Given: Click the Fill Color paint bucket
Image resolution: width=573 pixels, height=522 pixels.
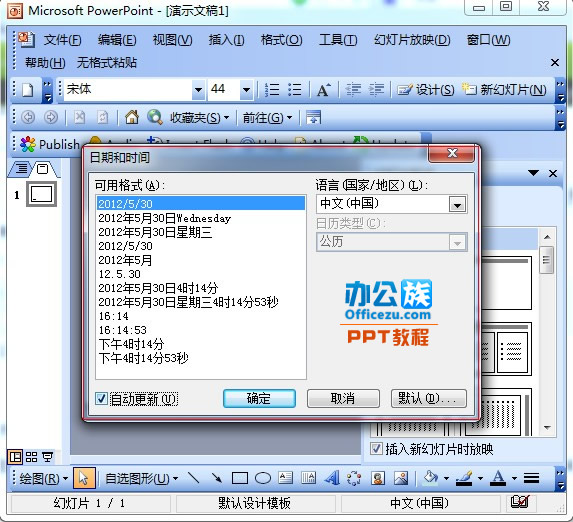Looking at the screenshot, I should point(430,478).
